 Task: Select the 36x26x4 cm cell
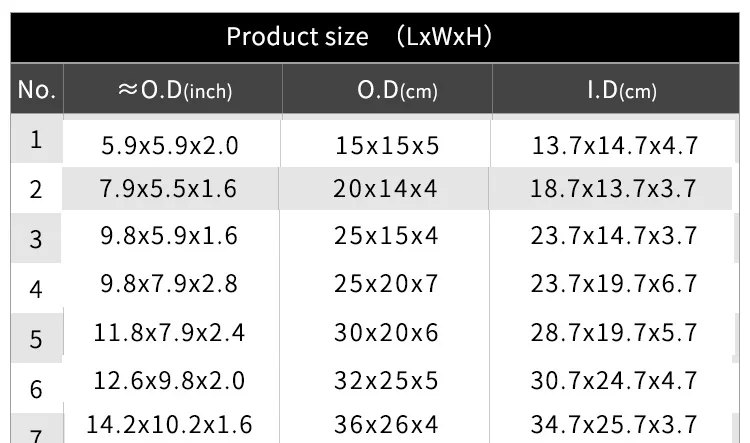tap(386, 425)
